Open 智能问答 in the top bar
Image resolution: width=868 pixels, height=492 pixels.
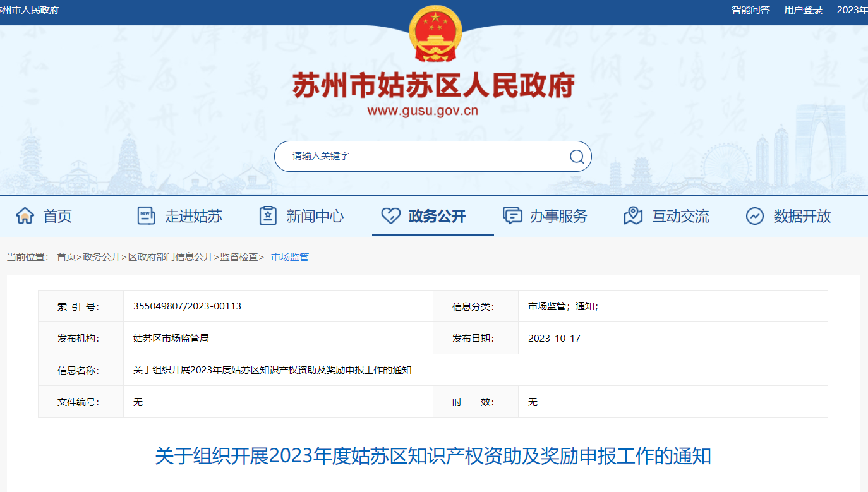coord(750,9)
